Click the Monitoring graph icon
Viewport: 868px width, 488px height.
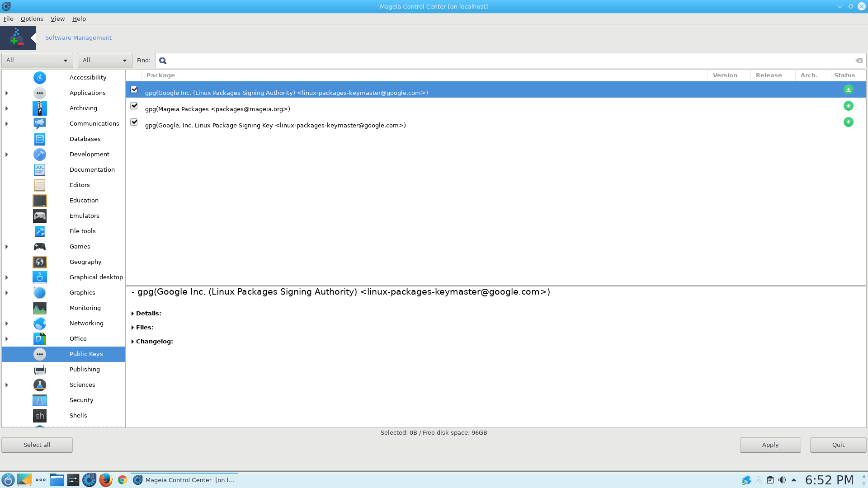(40, 308)
